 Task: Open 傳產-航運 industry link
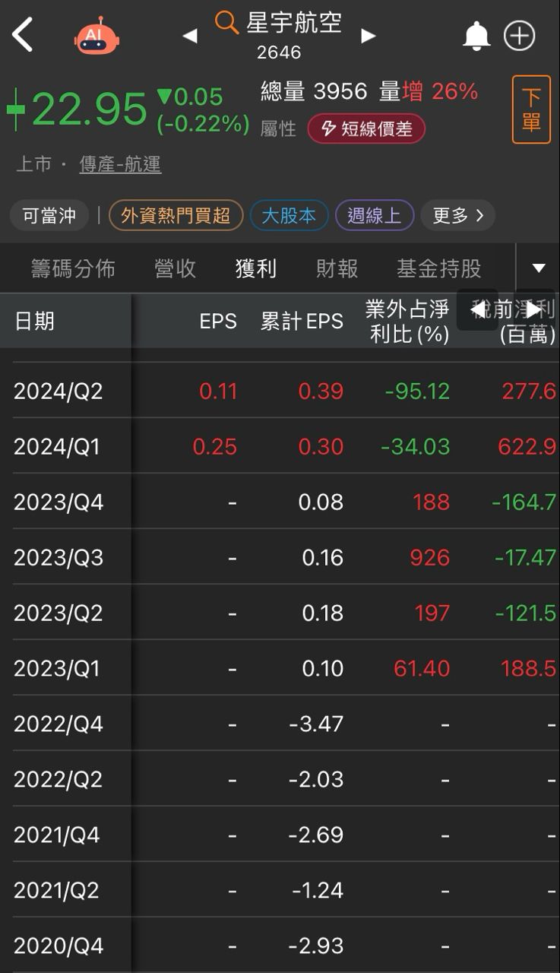120,165
